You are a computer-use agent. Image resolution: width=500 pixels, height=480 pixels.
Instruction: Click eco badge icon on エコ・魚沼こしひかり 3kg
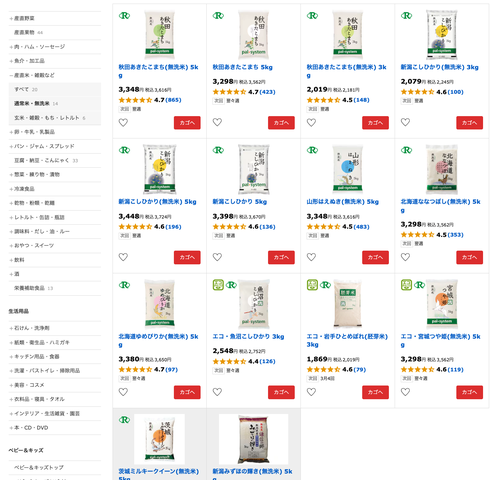point(218,285)
